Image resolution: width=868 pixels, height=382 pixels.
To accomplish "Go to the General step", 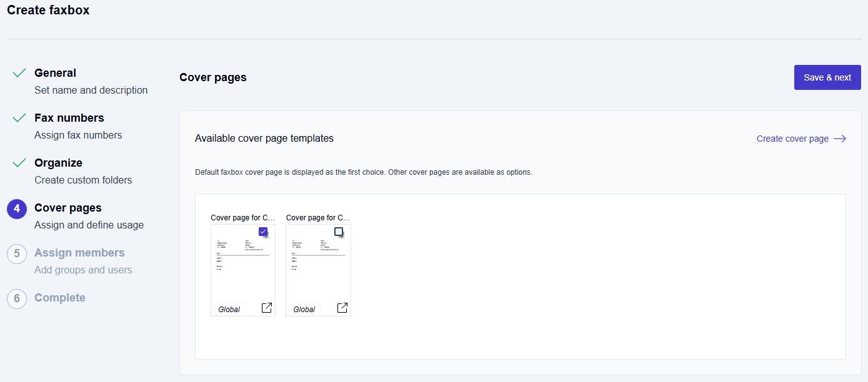I will pyautogui.click(x=55, y=73).
